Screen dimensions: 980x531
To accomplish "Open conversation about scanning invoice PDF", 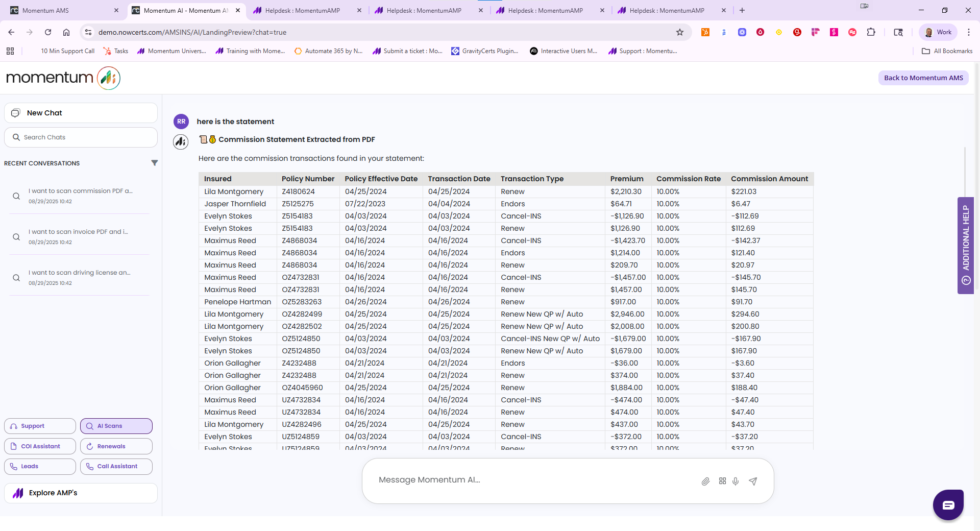I will (81, 236).
